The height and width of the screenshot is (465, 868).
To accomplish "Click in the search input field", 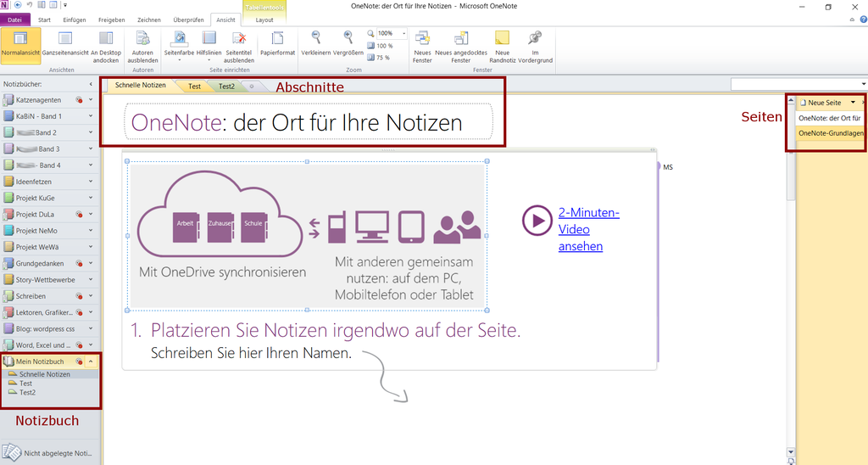I will (x=795, y=84).
